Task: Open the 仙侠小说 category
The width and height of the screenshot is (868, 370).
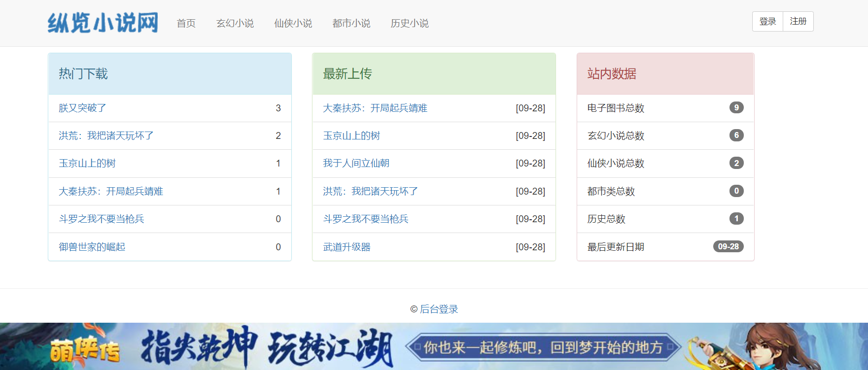Action: [293, 23]
